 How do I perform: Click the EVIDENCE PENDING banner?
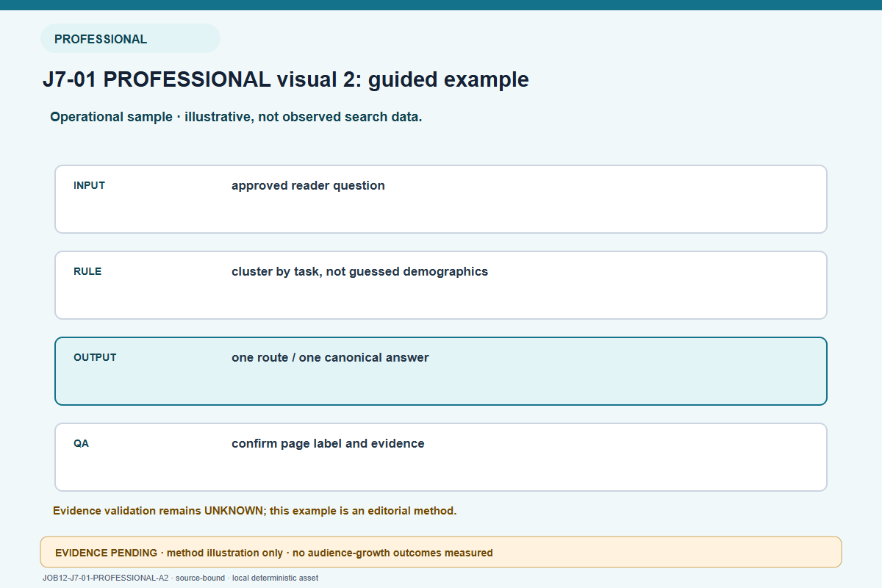(441, 552)
